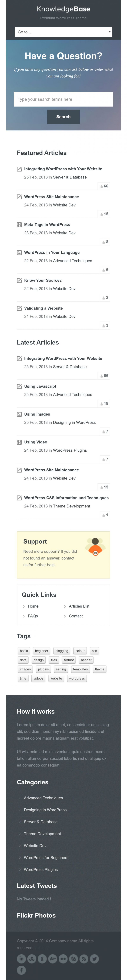Open the 'WordPress Plugins' footer category
127x980 pixels.
pyautogui.click(x=41, y=869)
